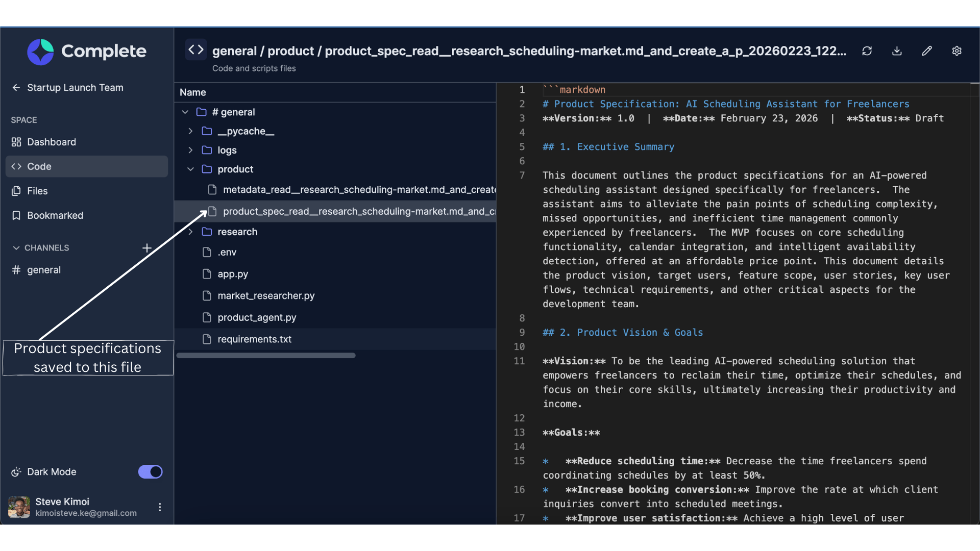The image size is (980, 551).
Task: Open the settings gear icon
Action: [957, 51]
